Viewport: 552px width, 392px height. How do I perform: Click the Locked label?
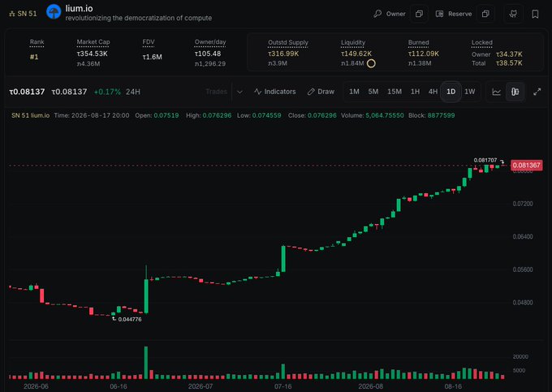click(482, 42)
